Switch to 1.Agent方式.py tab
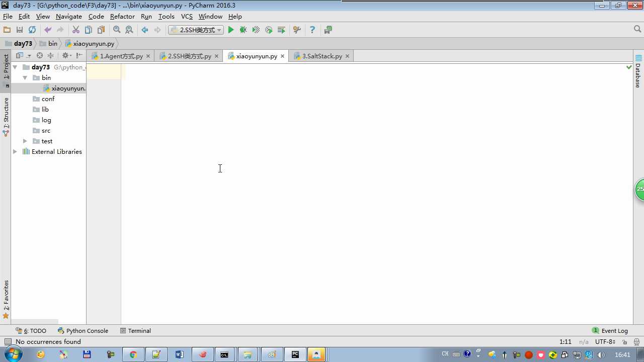 click(121, 56)
